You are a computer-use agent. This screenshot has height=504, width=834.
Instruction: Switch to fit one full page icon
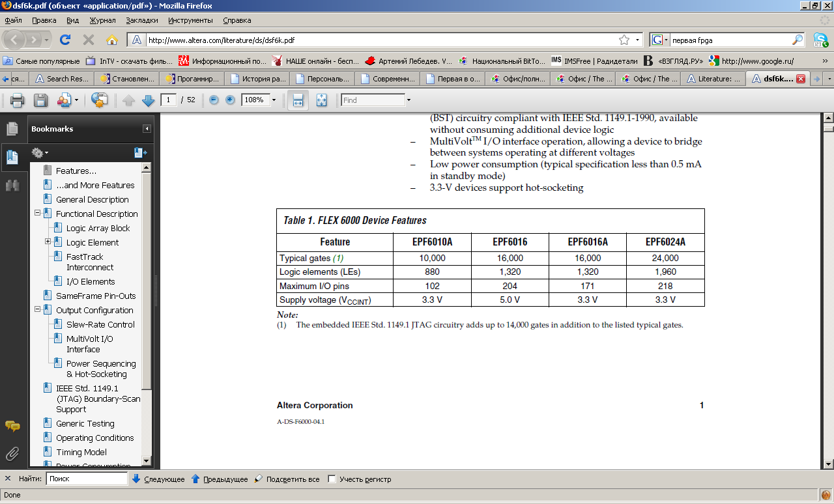tap(321, 100)
